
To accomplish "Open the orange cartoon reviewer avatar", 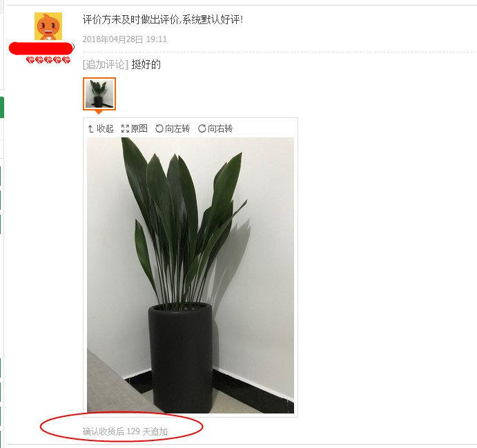I will coord(48,26).
